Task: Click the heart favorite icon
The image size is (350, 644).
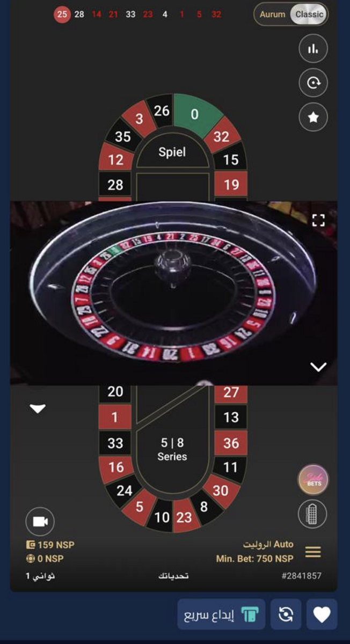Action: [x=322, y=614]
